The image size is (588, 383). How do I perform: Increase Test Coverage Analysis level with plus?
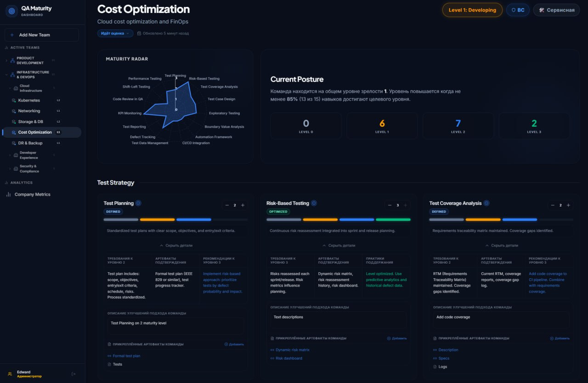pyautogui.click(x=568, y=205)
